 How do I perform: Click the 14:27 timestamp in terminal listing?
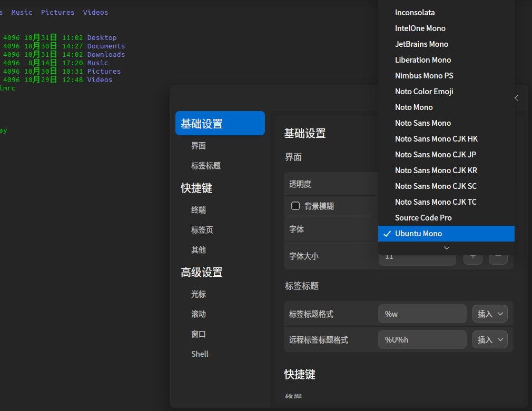click(x=73, y=46)
